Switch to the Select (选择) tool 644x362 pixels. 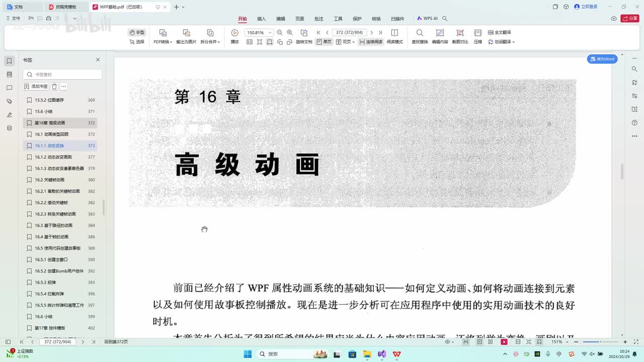pos(136,42)
